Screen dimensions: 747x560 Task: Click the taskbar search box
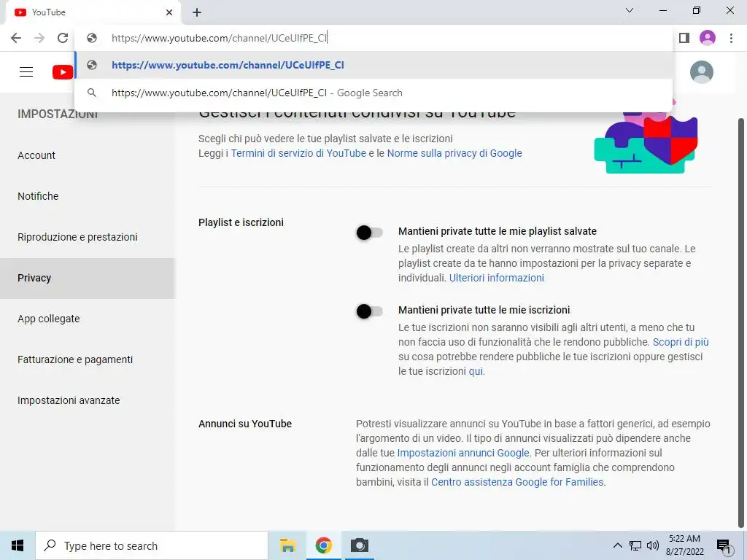(152, 545)
